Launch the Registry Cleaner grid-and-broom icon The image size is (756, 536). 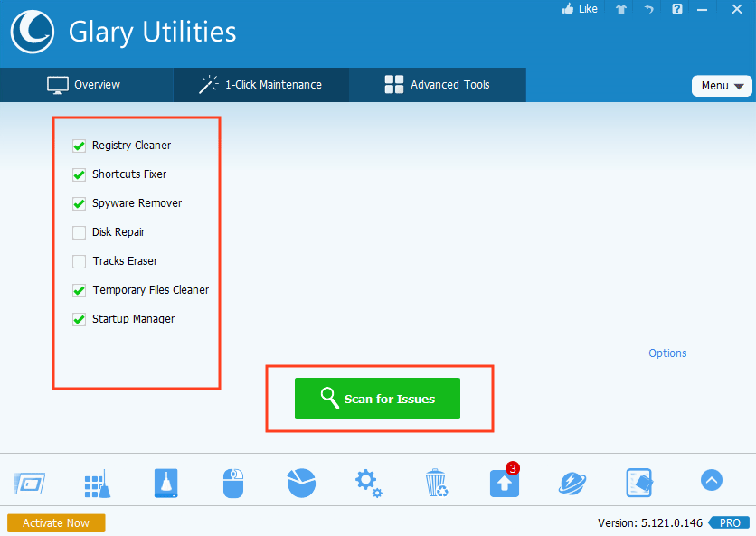pos(98,484)
